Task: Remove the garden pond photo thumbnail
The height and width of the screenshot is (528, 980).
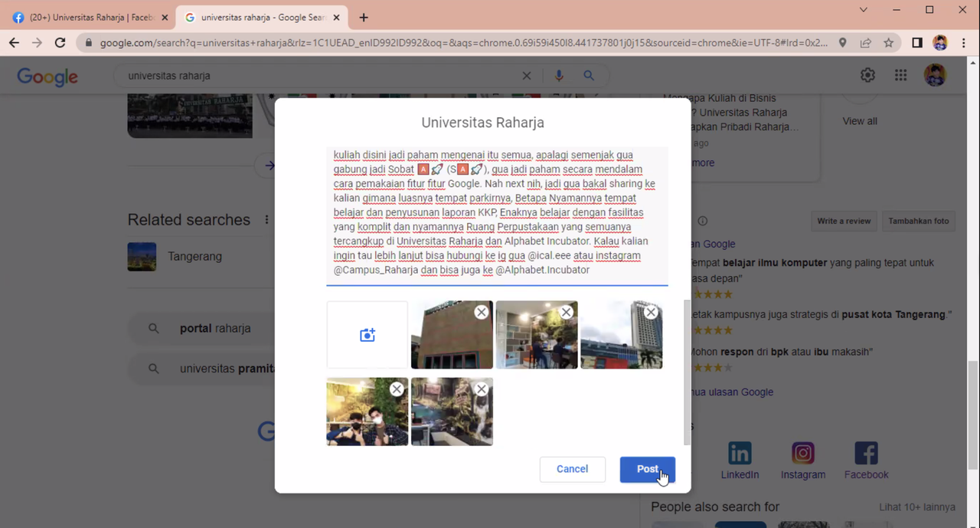Action: 481,389
